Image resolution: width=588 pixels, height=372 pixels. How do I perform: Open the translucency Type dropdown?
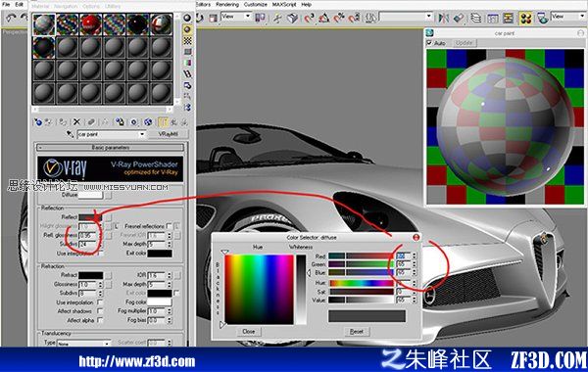pos(84,344)
